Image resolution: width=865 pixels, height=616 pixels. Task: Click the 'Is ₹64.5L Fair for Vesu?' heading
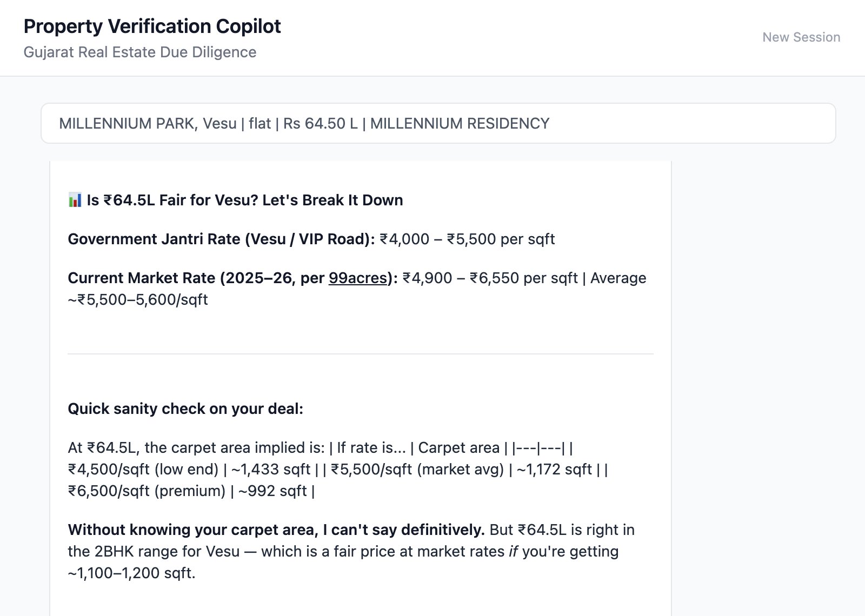[x=244, y=200]
